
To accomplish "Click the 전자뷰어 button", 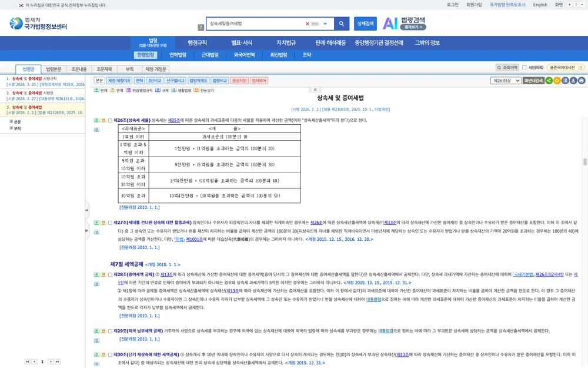I will pyautogui.click(x=259, y=81).
